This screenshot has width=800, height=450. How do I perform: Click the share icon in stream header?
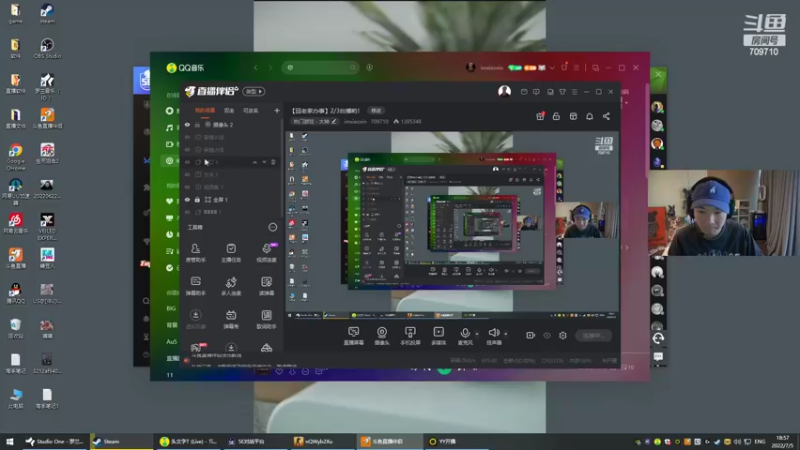point(606,116)
